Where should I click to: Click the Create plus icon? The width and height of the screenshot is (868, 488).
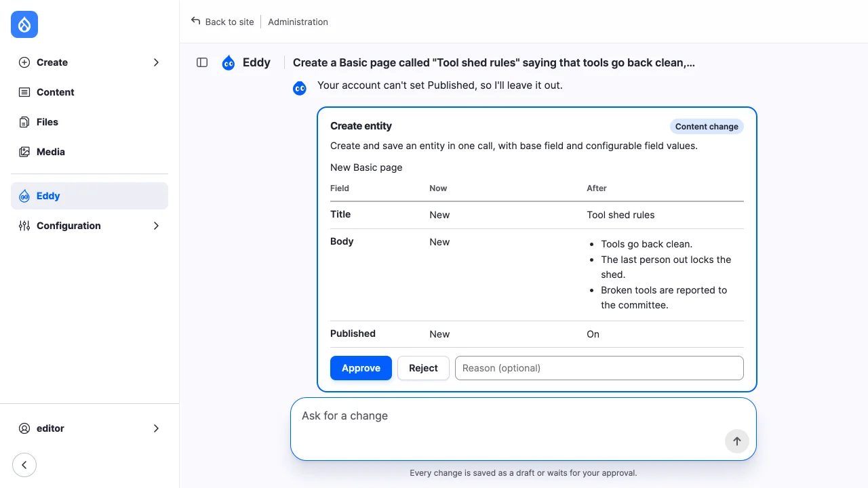[24, 62]
